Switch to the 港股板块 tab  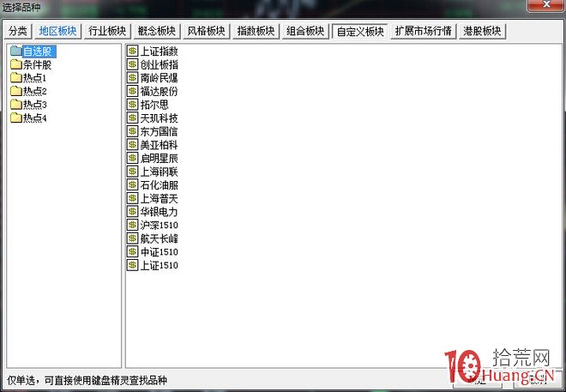pos(483,32)
